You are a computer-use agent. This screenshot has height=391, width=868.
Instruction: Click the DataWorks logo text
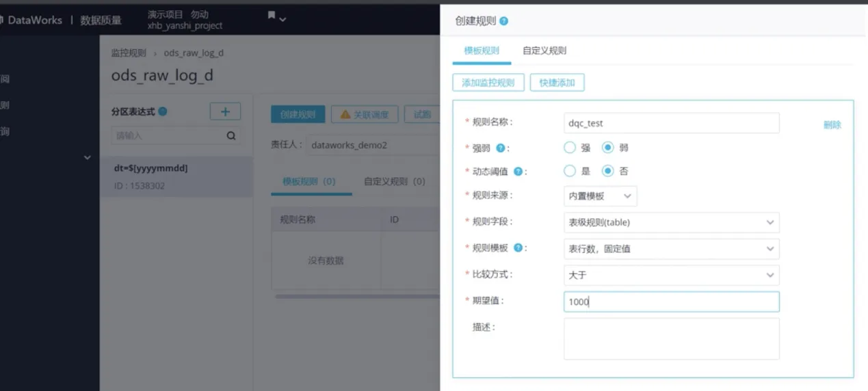click(x=35, y=21)
